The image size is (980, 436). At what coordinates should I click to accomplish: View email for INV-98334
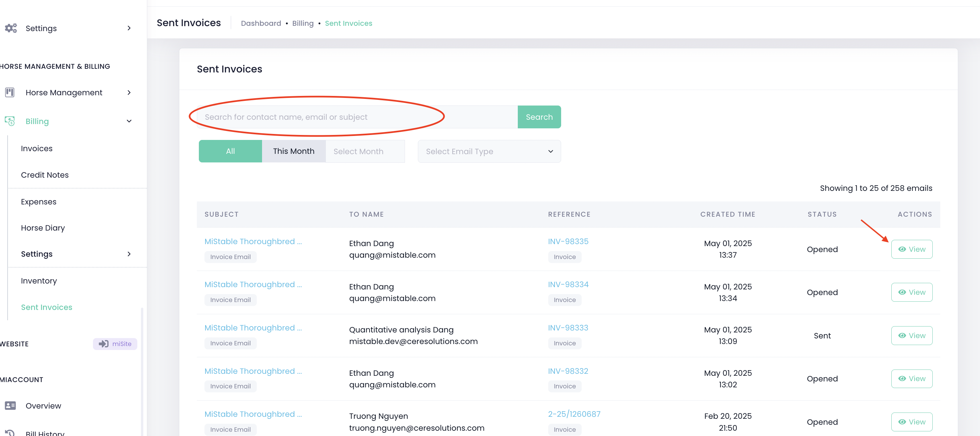click(x=912, y=292)
